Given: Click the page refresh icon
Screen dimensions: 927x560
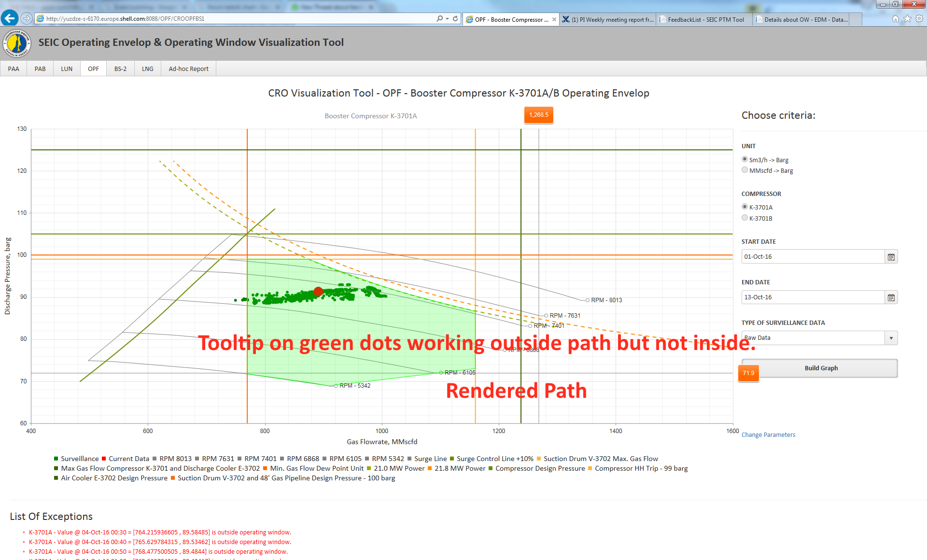Looking at the screenshot, I should tap(455, 18).
